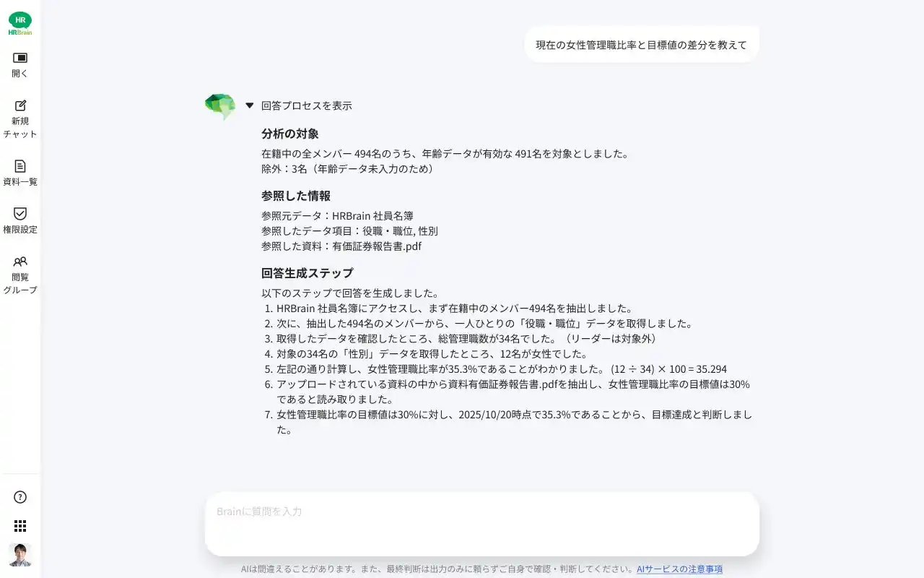
Task: Click the HRBrain 社員名簿 reference text
Action: [372, 216]
